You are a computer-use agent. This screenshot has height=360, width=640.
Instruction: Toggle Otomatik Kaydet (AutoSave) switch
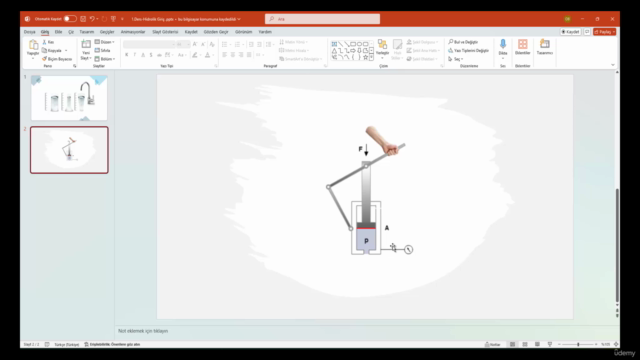click(x=70, y=19)
